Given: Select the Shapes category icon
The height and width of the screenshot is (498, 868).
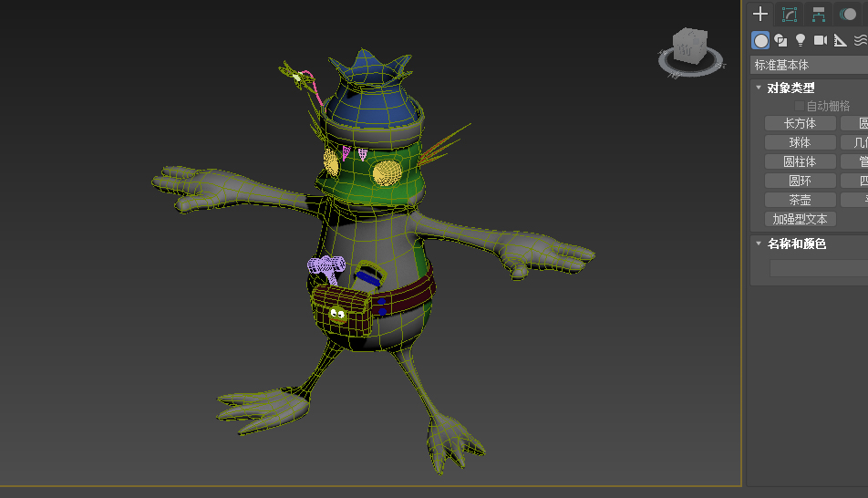Looking at the screenshot, I should 780,40.
